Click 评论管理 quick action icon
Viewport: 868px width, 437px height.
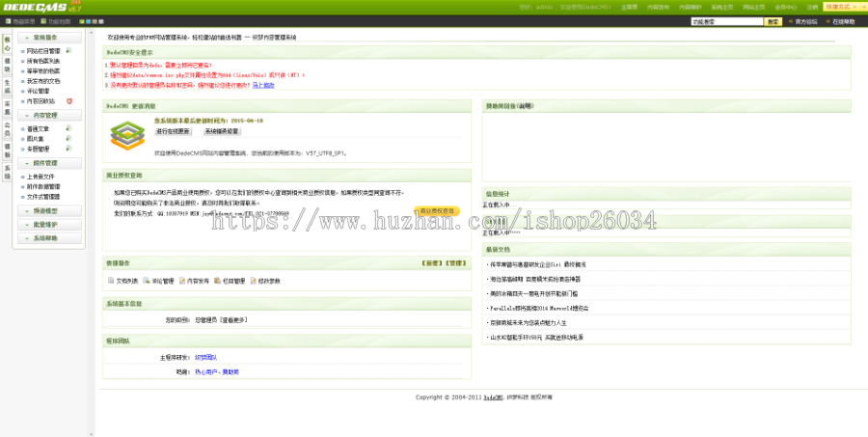[x=147, y=281]
